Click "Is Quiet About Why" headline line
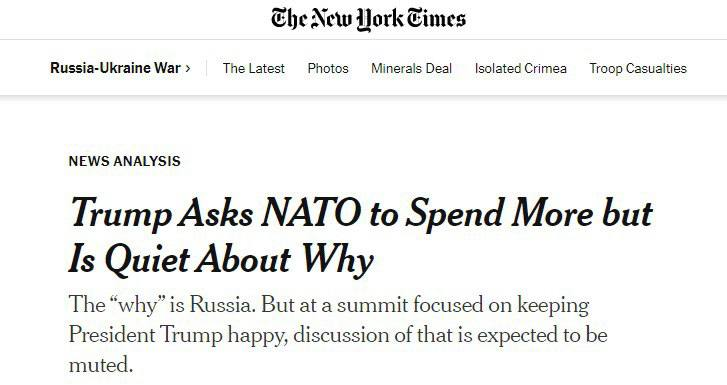727x385 pixels. [221, 259]
